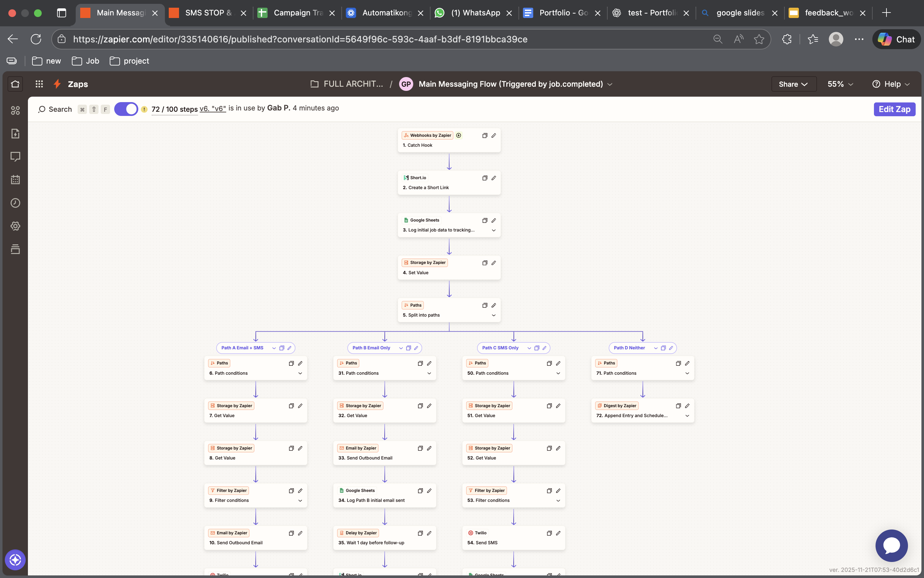
Task: Open the settings gear in left sidebar
Action: (x=15, y=226)
